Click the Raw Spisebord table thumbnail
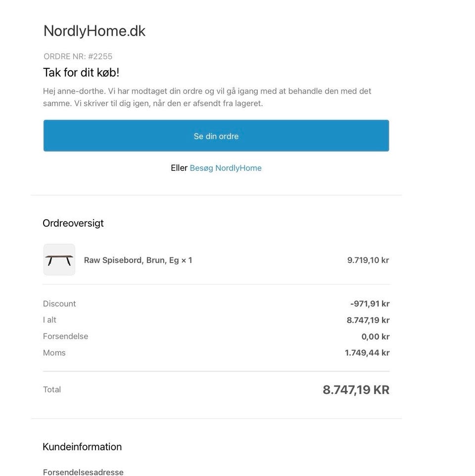The width and height of the screenshot is (475, 476). tap(59, 260)
